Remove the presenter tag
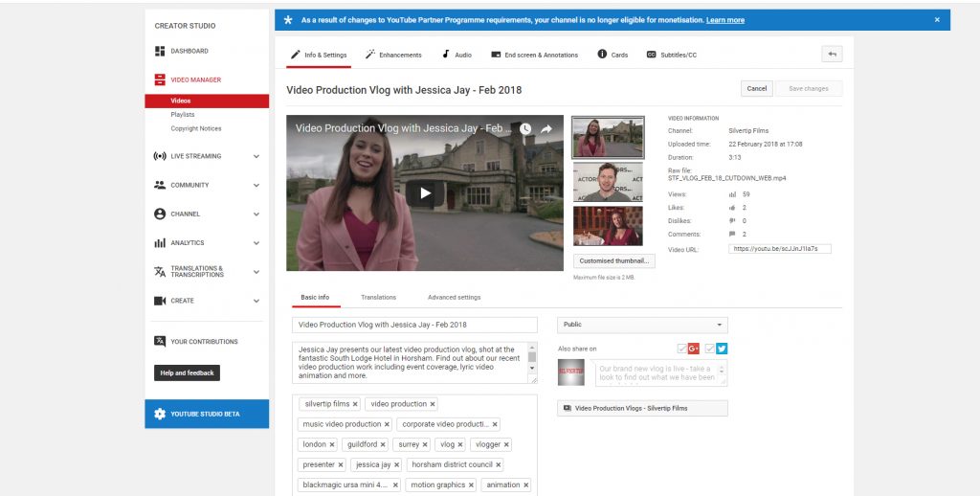 [340, 465]
